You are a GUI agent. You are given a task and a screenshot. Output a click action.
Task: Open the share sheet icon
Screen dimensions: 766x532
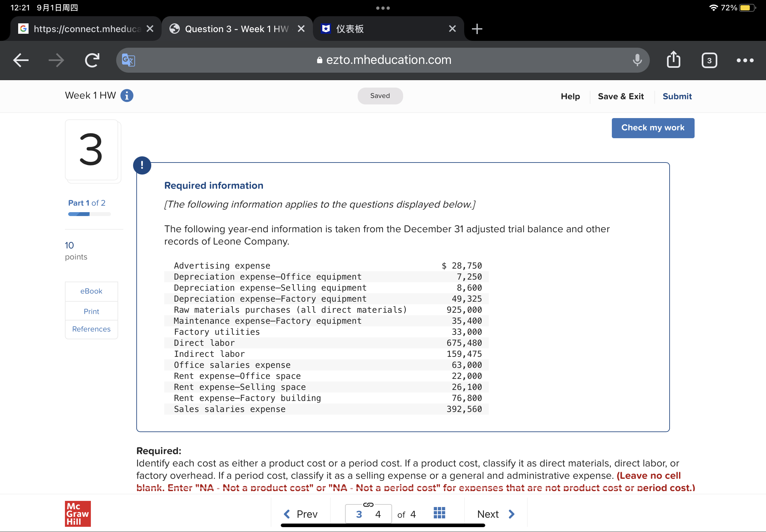673,60
